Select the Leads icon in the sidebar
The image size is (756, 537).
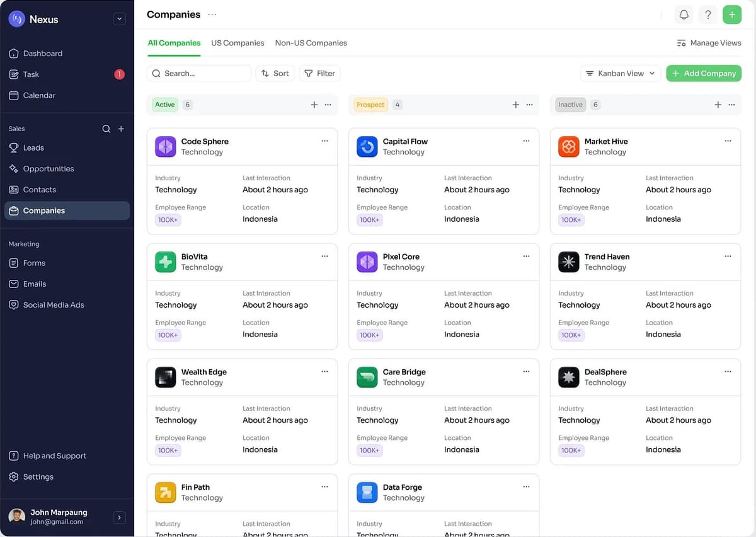point(13,147)
